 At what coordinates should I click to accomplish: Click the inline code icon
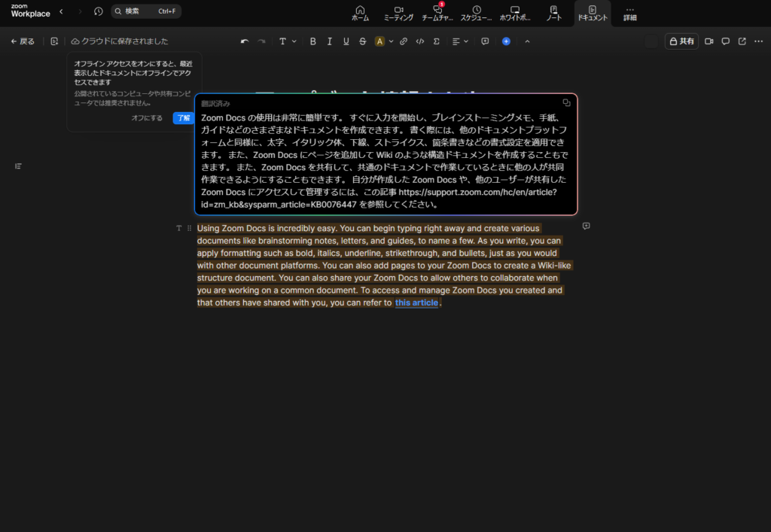tap(420, 41)
